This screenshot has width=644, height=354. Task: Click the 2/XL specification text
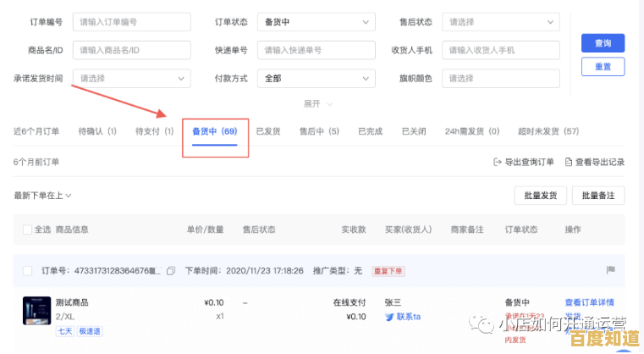tap(65, 317)
